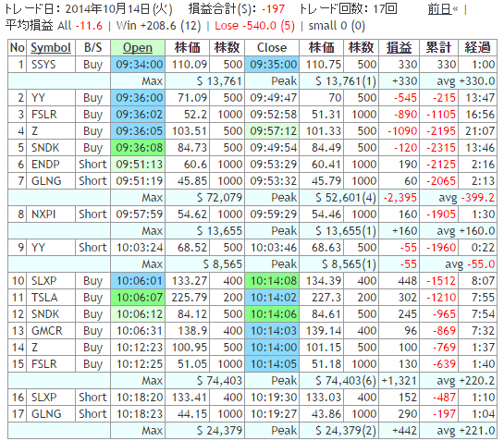Sort table by Open time header

point(138,47)
